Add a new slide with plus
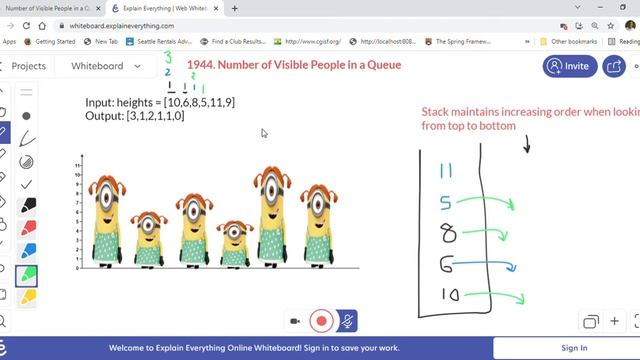Viewport: 640px width, 360px height. [x=614, y=321]
